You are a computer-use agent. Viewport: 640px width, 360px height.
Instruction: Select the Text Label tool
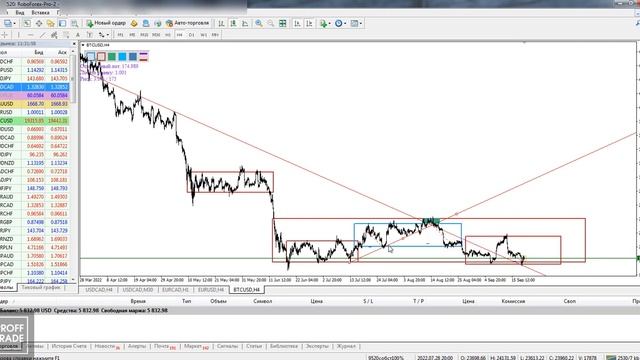pos(89,35)
